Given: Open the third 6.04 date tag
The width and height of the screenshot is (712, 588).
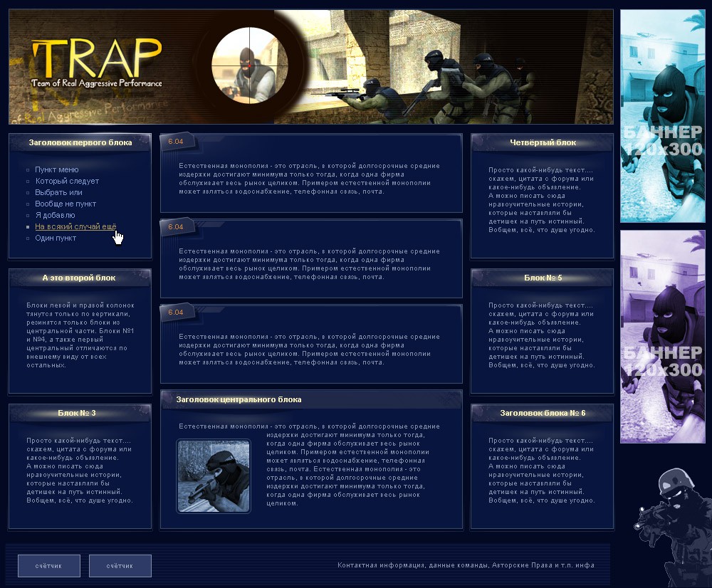Looking at the screenshot, I should point(176,312).
